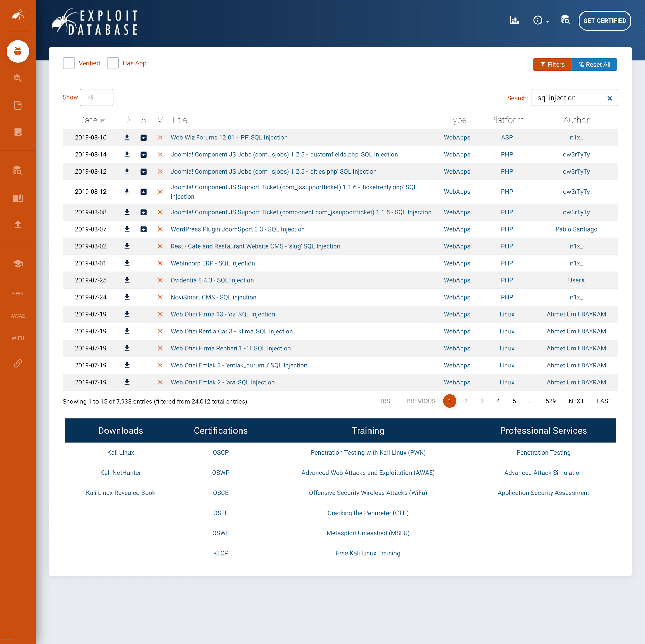Jump to NEXT results page
The image size is (645, 644).
tap(576, 401)
